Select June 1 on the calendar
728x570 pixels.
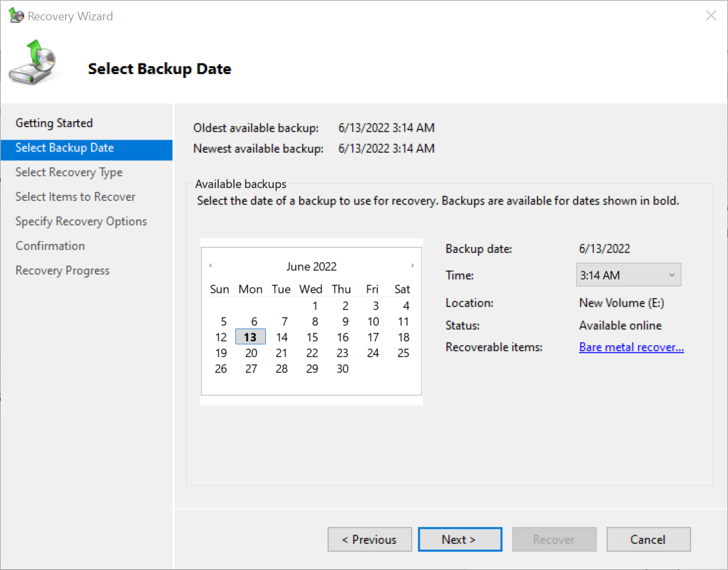pyautogui.click(x=315, y=305)
